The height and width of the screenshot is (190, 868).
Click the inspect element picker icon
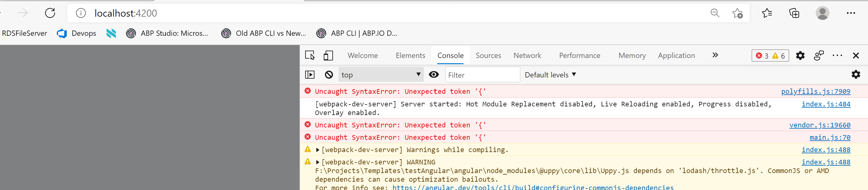pyautogui.click(x=310, y=55)
